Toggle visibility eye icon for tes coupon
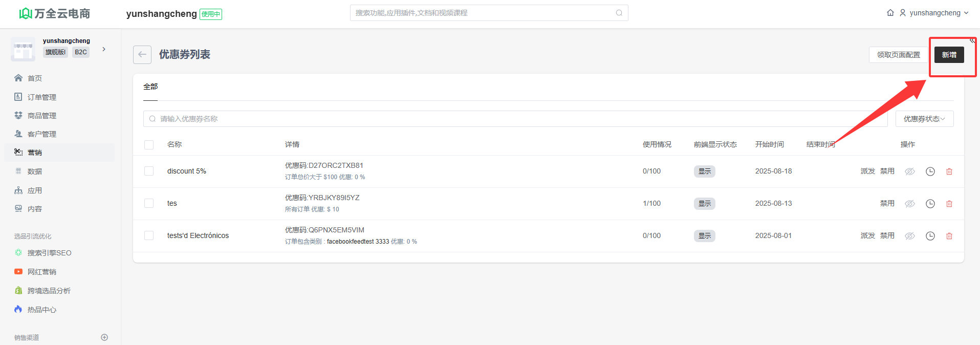The image size is (980, 345). pos(910,204)
